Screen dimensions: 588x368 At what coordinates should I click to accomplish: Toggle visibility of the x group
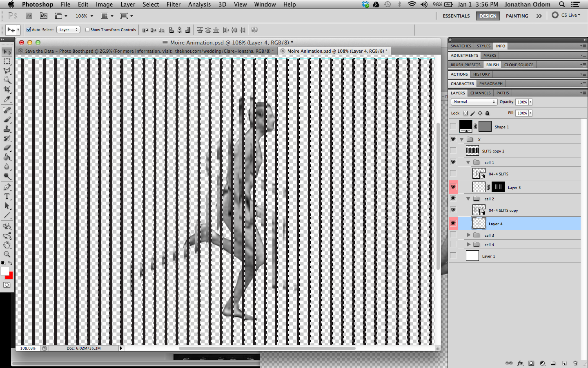453,139
